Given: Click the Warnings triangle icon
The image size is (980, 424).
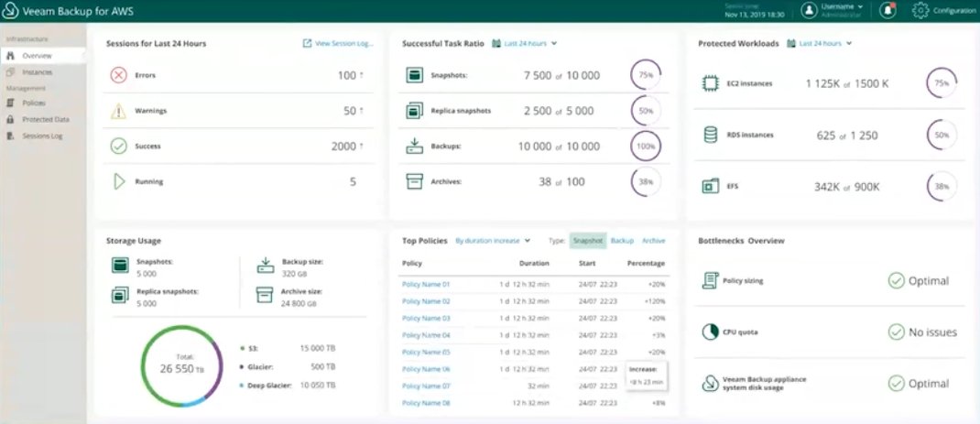Looking at the screenshot, I should click(x=119, y=111).
